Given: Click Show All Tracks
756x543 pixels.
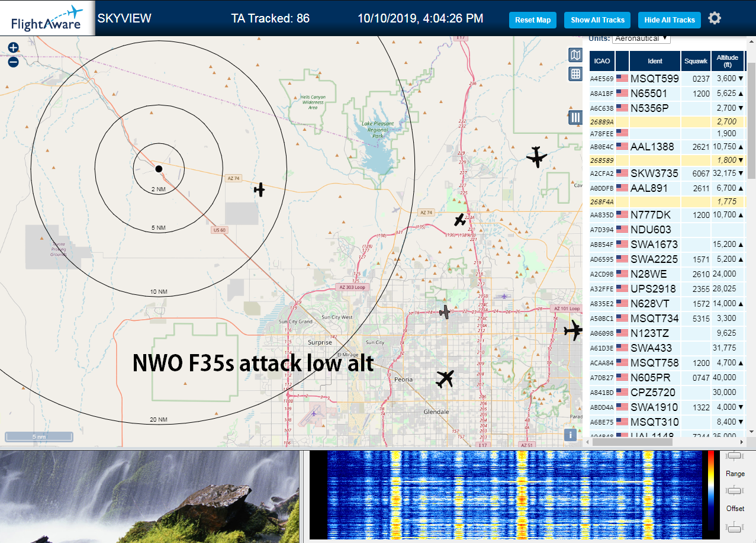Looking at the screenshot, I should 597,20.
